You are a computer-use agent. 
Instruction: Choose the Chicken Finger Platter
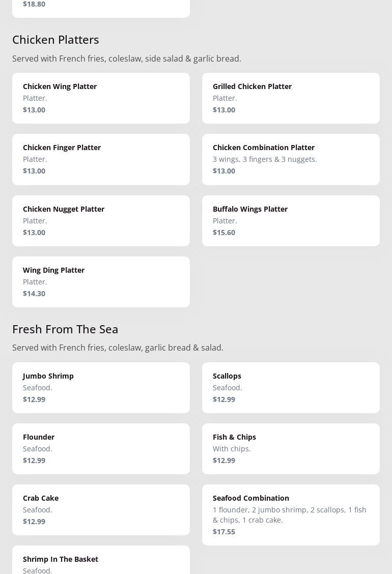[101, 159]
